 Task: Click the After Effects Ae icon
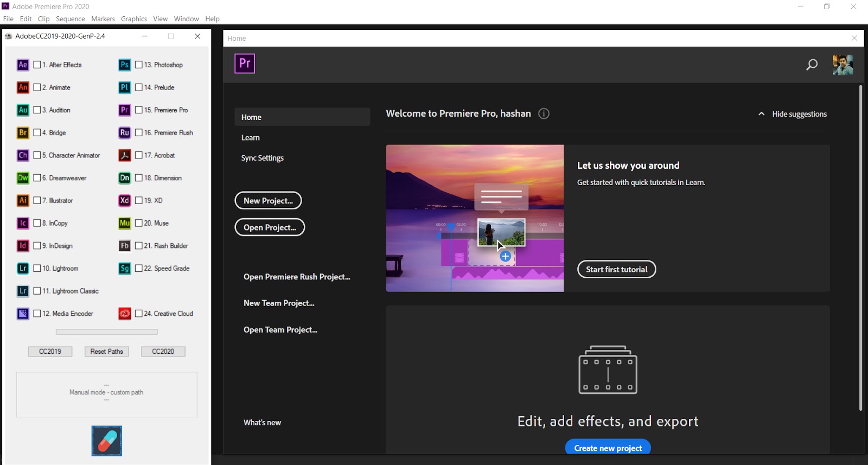(x=23, y=65)
